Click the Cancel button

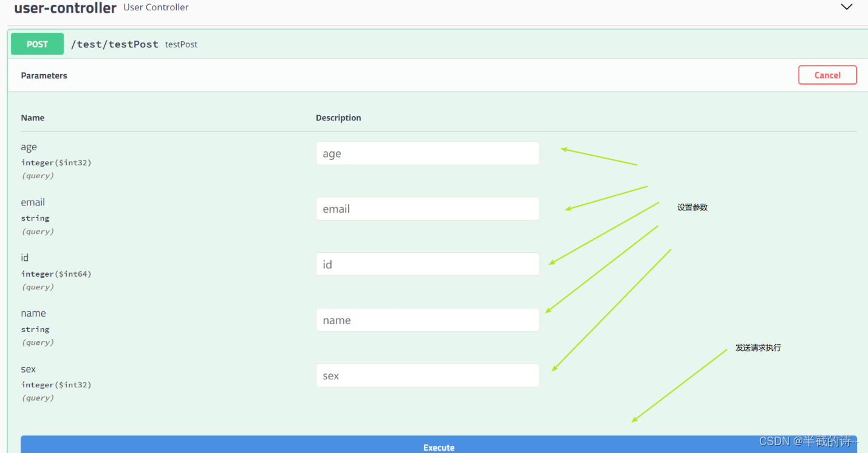827,75
